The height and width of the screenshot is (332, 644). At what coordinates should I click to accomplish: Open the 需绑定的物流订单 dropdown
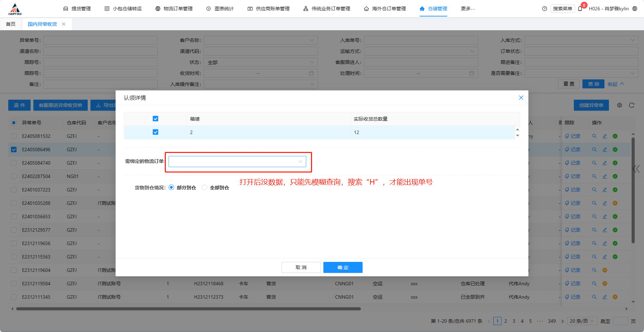pyautogui.click(x=237, y=162)
